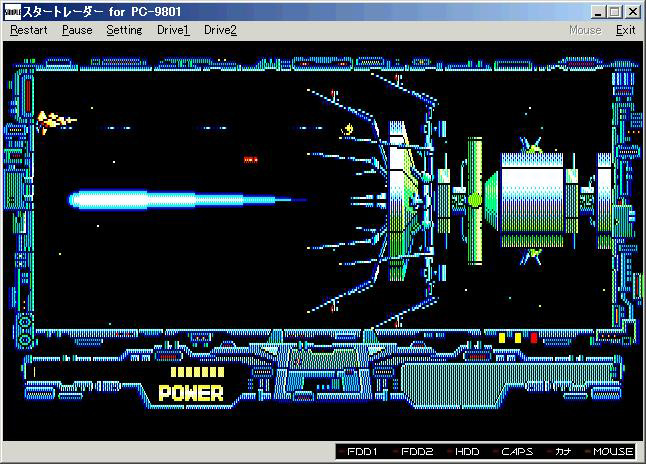
Task: Click the カナ status indicator
Action: tap(559, 452)
